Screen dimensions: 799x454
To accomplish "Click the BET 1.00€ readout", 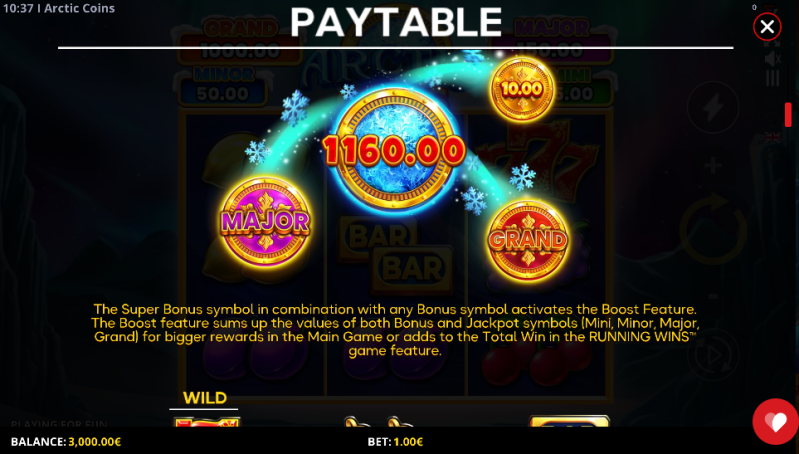I will pos(395,442).
